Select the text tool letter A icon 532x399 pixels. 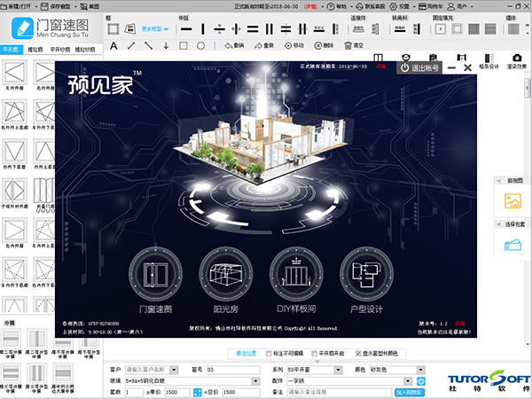(x=113, y=45)
